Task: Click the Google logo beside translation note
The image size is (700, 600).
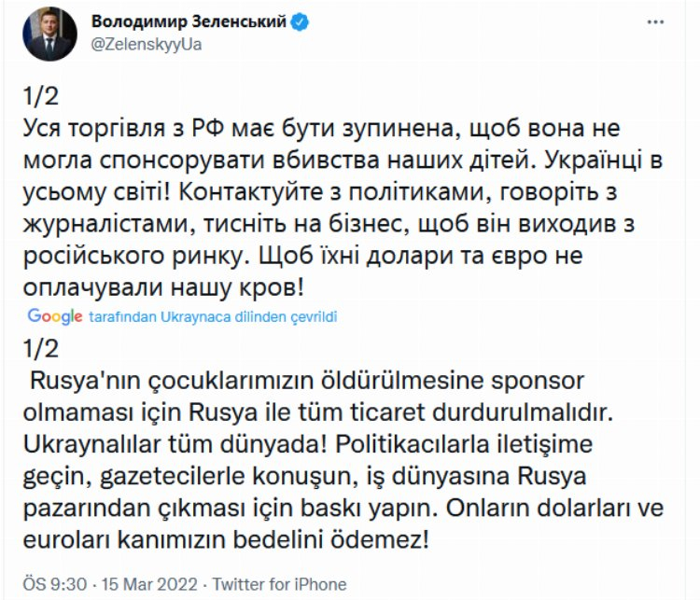Action: pos(55,316)
